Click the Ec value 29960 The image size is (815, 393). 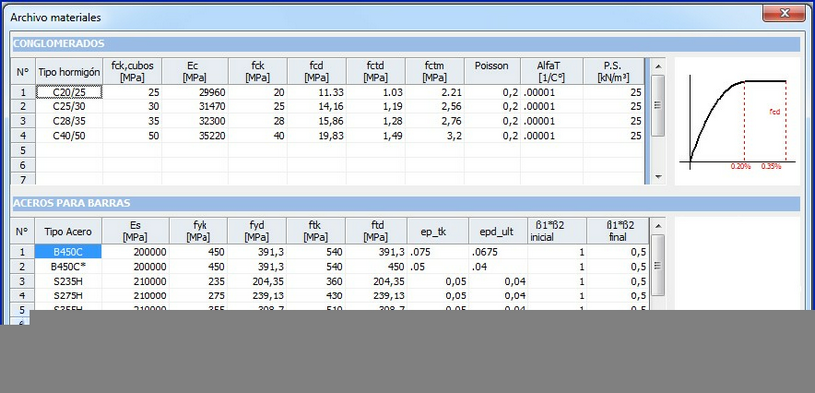coord(213,93)
